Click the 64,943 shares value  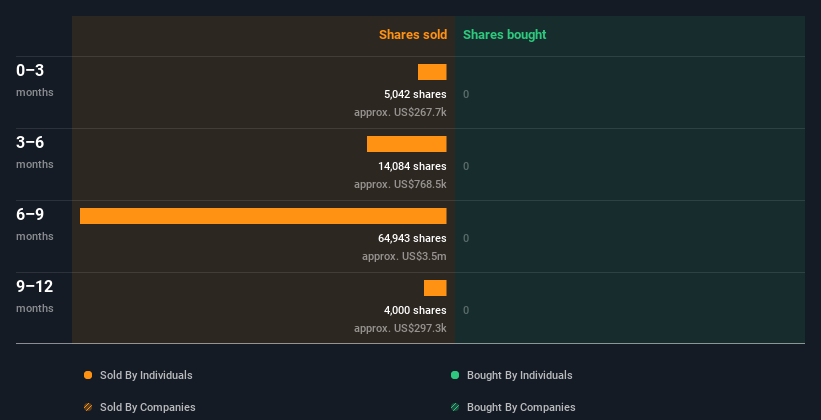point(413,238)
